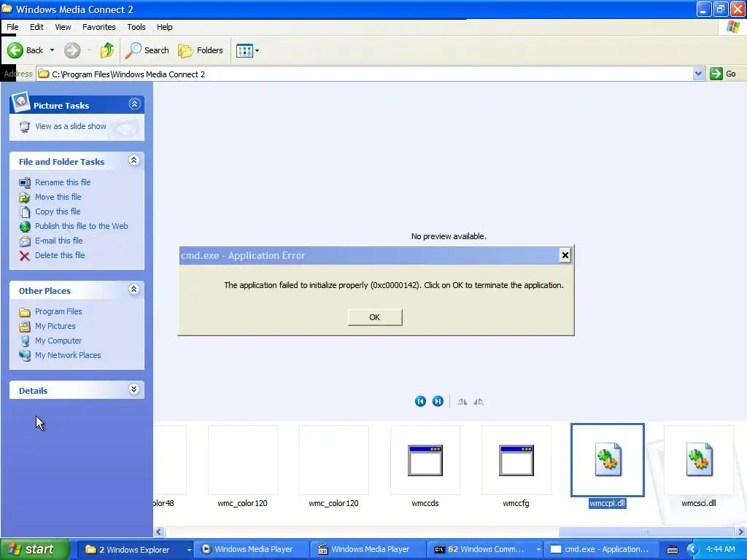Open the Tools menu
The width and height of the screenshot is (747, 560).
(x=136, y=27)
